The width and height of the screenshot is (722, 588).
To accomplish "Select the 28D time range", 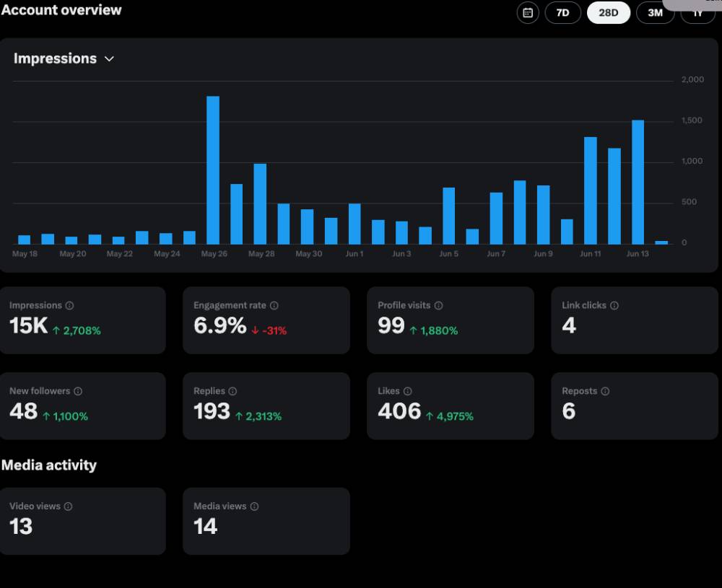I will tap(608, 12).
